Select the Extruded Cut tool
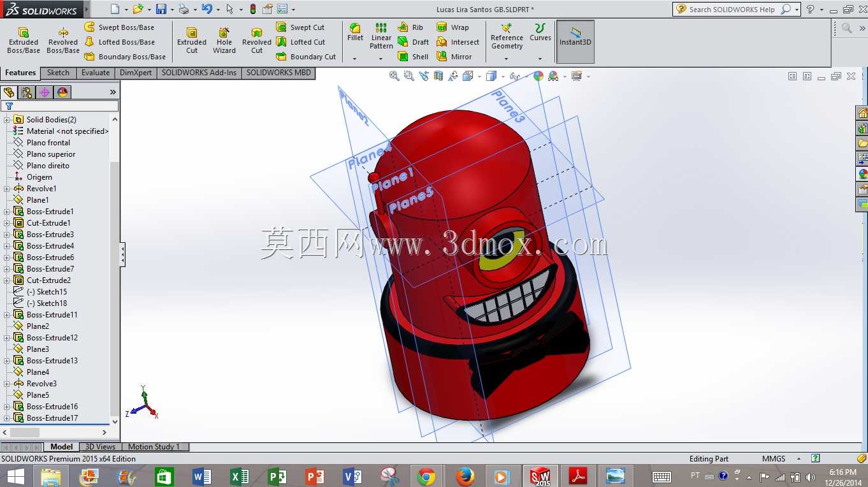 (x=192, y=40)
